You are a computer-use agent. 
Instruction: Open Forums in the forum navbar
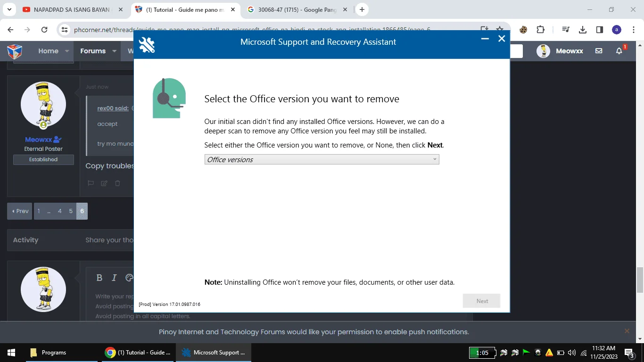93,51
